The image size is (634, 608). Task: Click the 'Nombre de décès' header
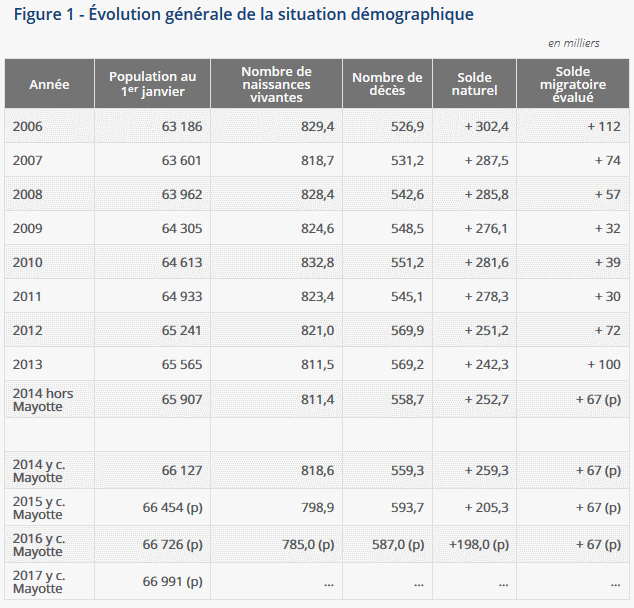(x=387, y=84)
